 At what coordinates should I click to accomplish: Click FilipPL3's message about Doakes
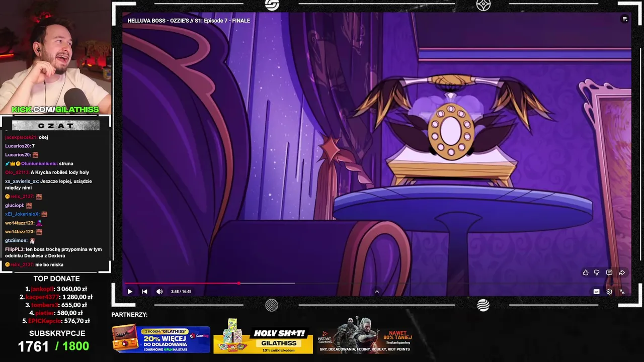coord(53,252)
